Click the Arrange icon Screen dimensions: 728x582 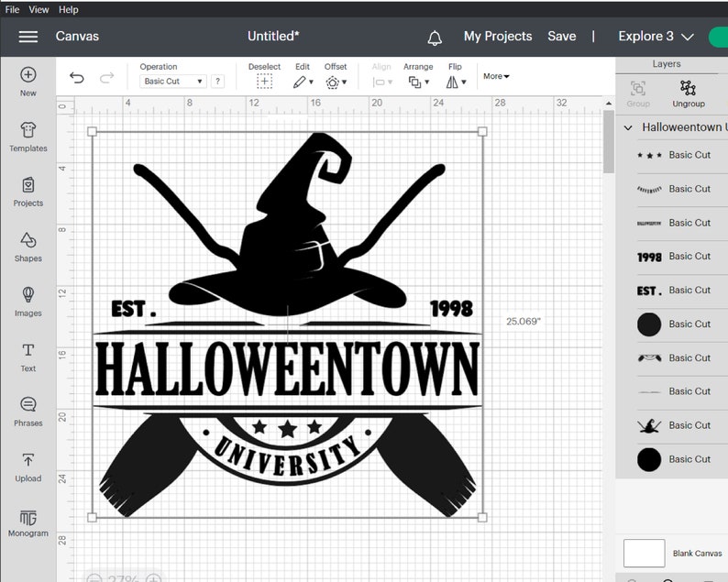(414, 82)
